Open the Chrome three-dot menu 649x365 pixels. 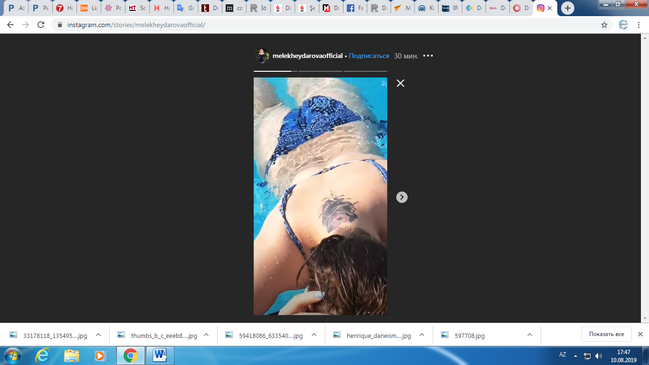[x=639, y=25]
